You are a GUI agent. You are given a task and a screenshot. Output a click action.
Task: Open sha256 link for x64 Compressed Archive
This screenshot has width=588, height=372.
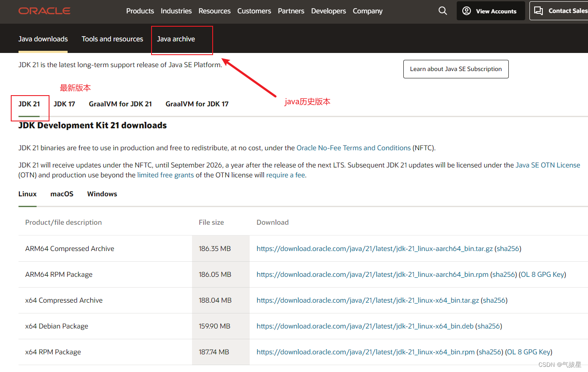tap(494, 300)
